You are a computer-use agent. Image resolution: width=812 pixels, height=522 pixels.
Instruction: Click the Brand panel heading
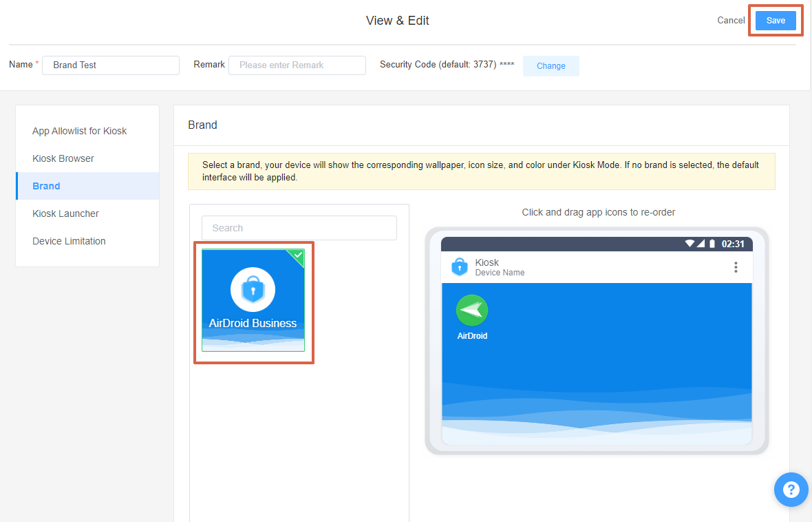[x=202, y=125]
